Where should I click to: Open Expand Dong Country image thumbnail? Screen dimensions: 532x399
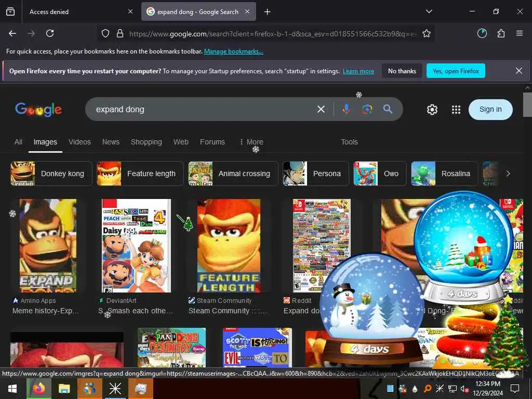tap(171, 348)
